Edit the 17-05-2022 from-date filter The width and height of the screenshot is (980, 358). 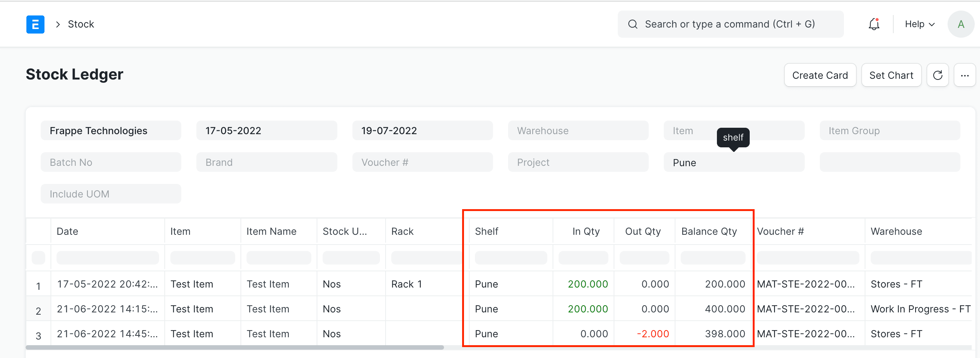[267, 130]
